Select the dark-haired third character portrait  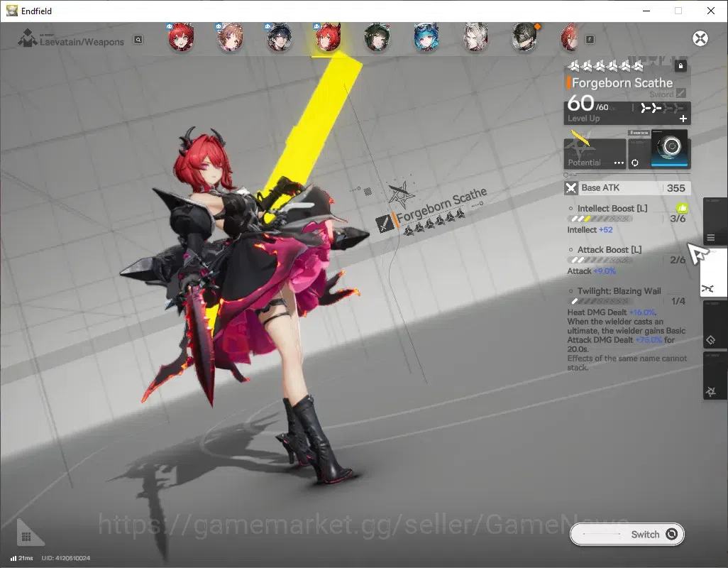point(280,38)
